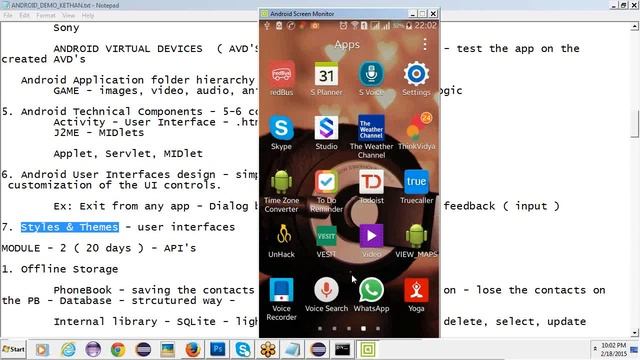Launch the Skype app on the phone screen
Viewport: 640px width, 360px height.
pos(281,128)
